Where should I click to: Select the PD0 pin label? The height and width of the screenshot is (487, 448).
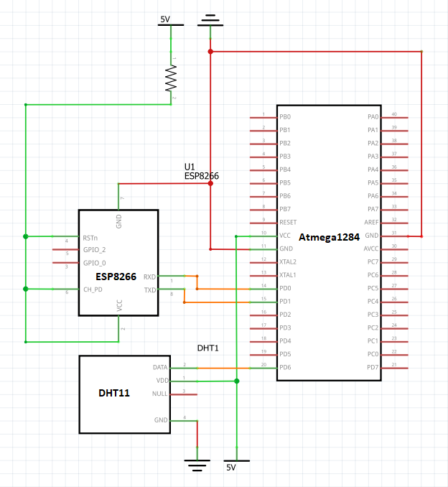coord(285,288)
